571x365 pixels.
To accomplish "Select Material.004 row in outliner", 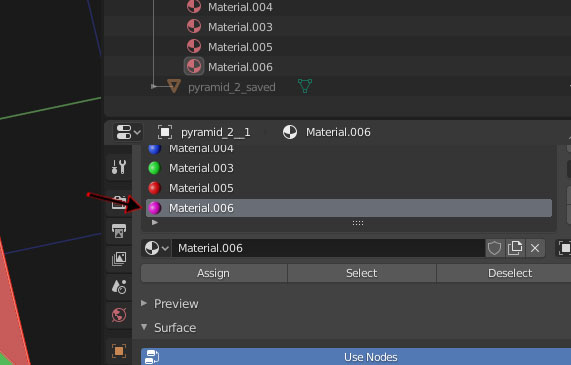I will click(337, 7).
